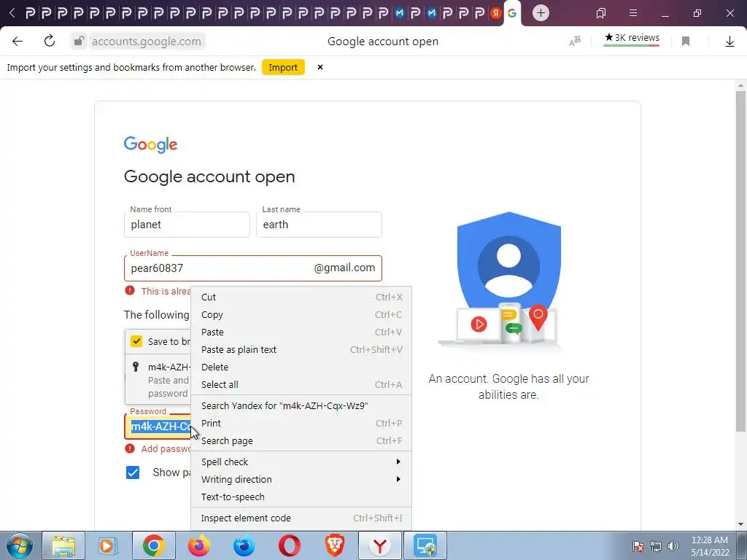Viewport: 747px width, 560px height.
Task: Dismiss the import settings bar
Action: (320, 67)
